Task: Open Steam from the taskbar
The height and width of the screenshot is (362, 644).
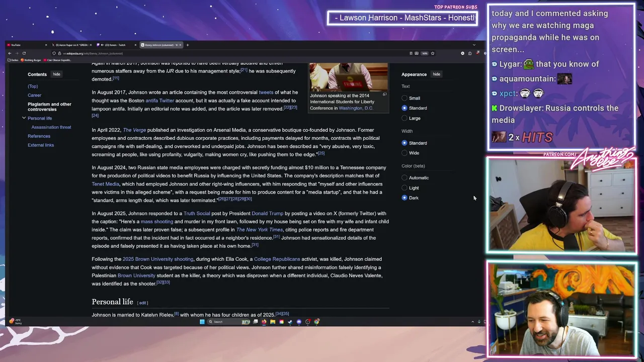Action: tap(290, 322)
